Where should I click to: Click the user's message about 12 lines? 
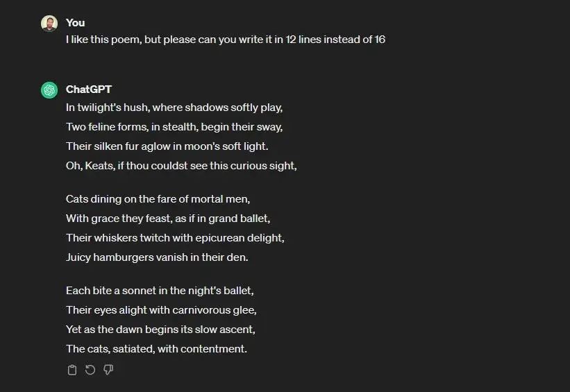[x=225, y=40]
